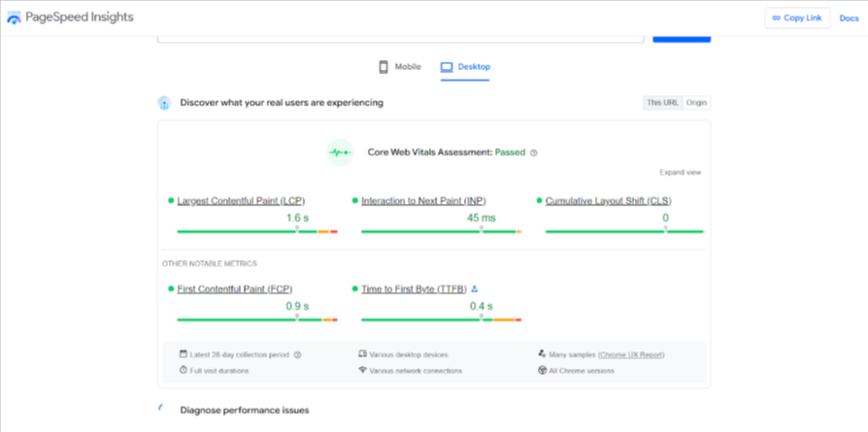Select the Desktop tab
Screen dimensions: 868x432
coord(465,67)
